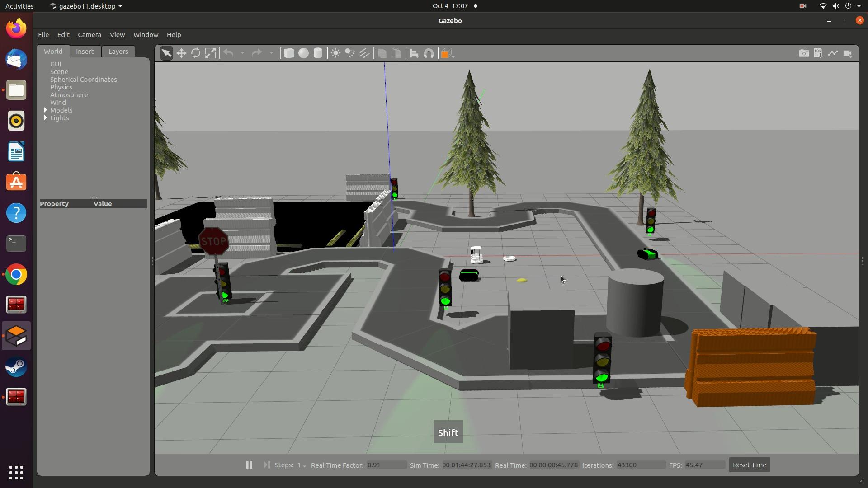
Task: Step the simulation forward once
Action: tap(267, 465)
